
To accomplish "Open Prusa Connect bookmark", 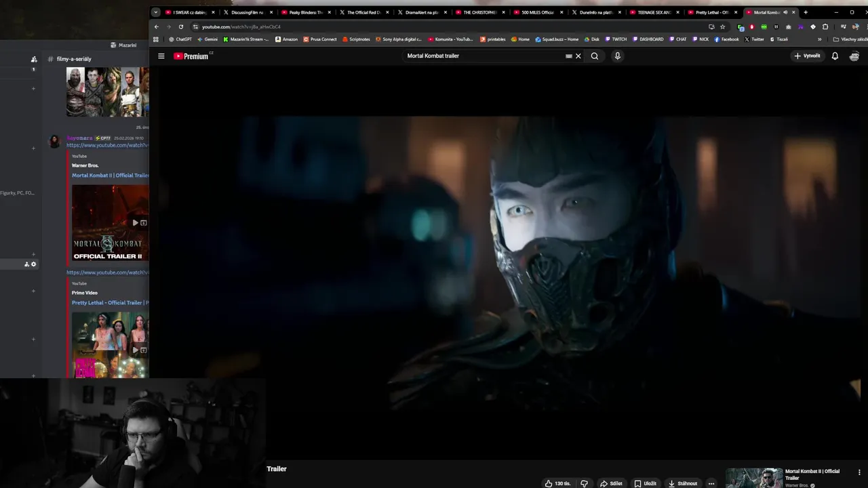I will pyautogui.click(x=320, y=39).
